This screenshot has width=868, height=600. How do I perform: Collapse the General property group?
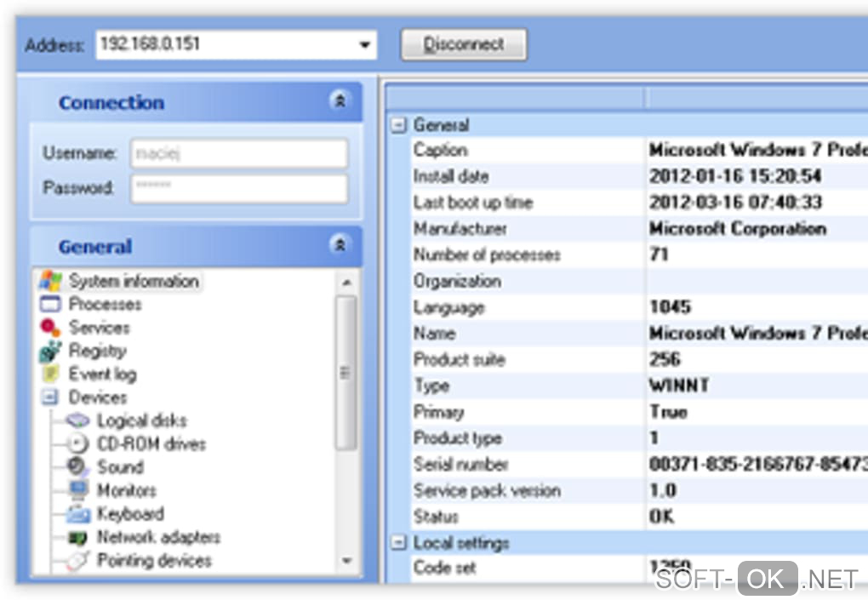[398, 124]
